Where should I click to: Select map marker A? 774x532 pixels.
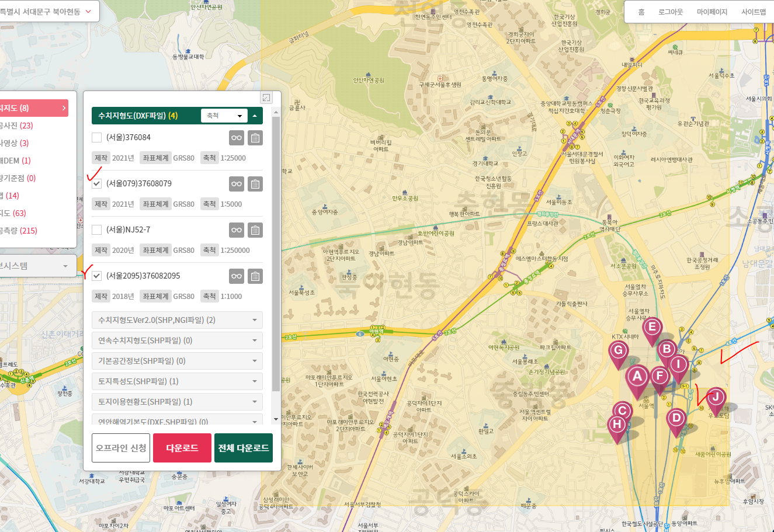click(x=637, y=379)
